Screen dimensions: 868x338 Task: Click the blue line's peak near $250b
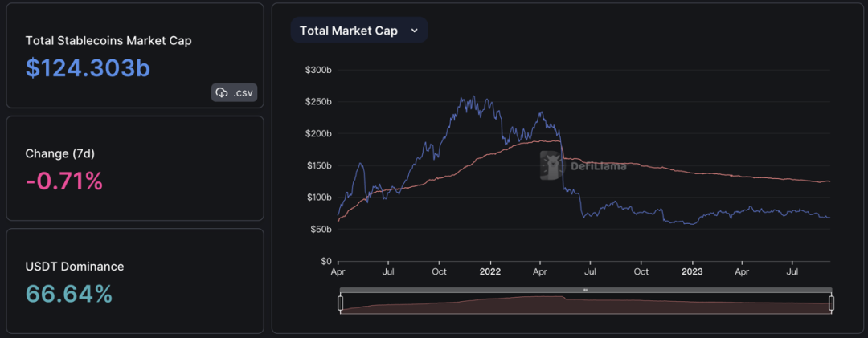point(463,98)
